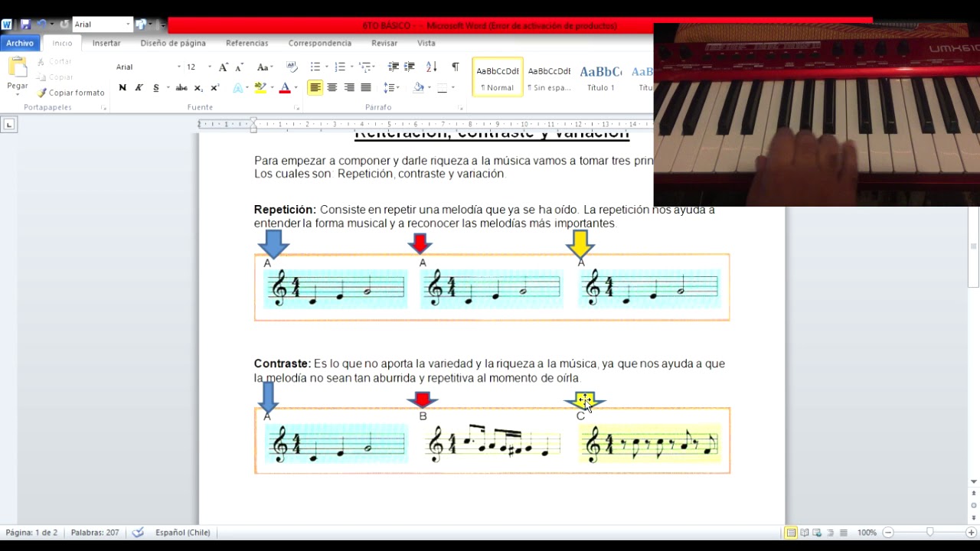Open the Portapapeles pane launcher
This screenshot has height=551, width=980.
coord(103,108)
